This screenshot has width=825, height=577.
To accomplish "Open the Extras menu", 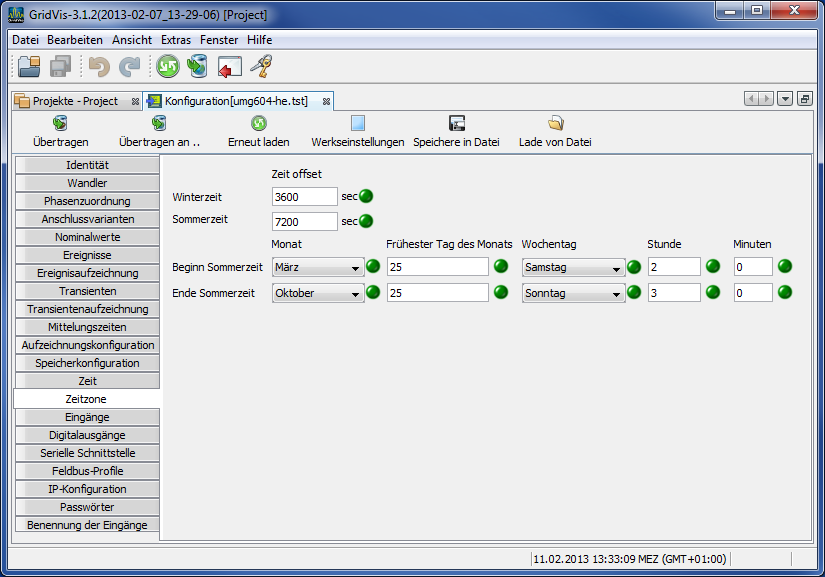I will 176,40.
